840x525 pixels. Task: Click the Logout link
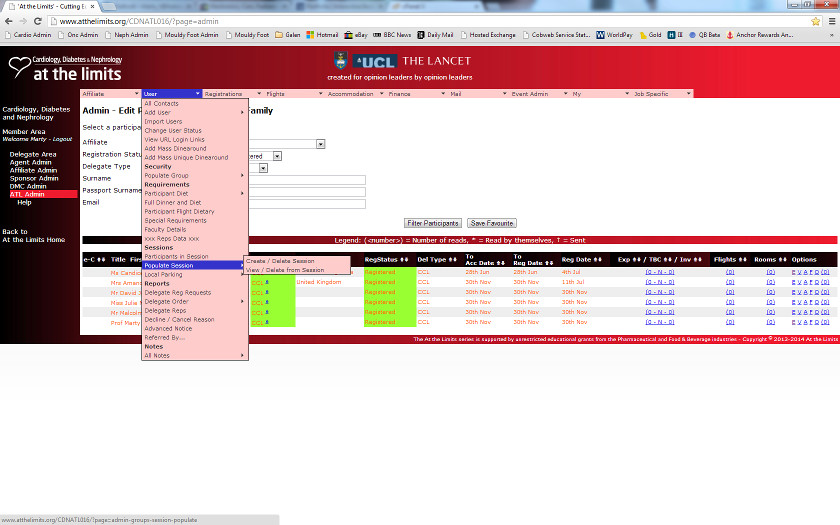click(x=62, y=139)
